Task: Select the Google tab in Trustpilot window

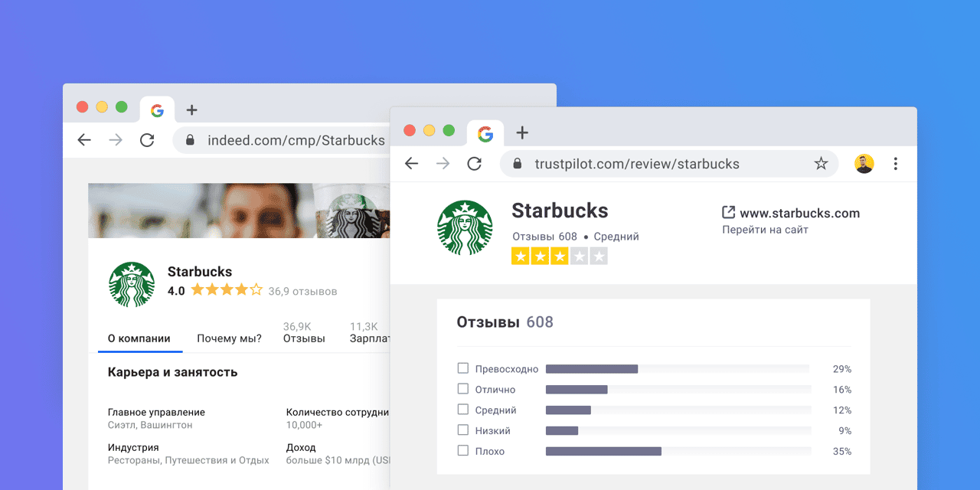Action: [485, 134]
